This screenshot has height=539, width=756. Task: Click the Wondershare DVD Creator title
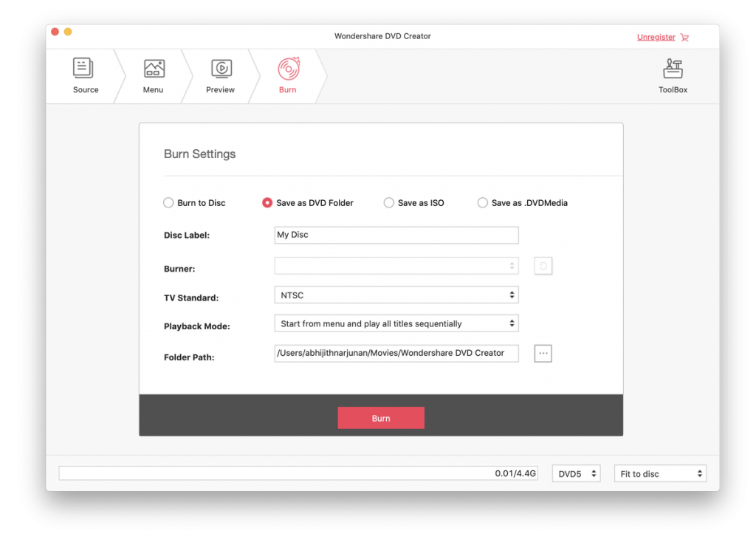pos(382,36)
